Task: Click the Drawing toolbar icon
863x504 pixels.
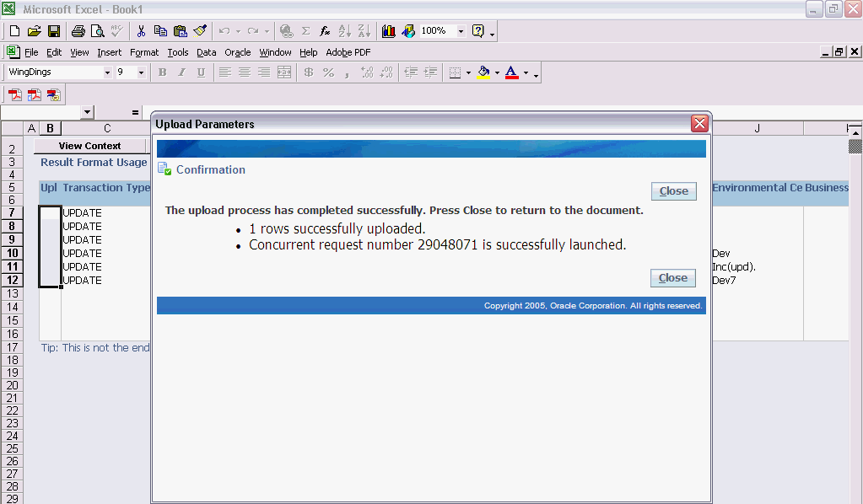Action: point(407,31)
